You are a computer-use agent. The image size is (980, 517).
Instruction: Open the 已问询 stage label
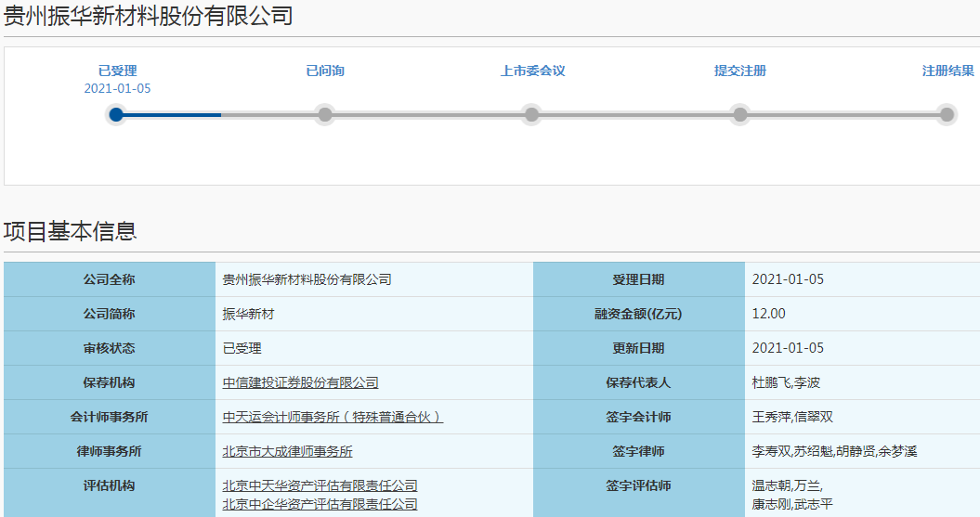point(325,71)
